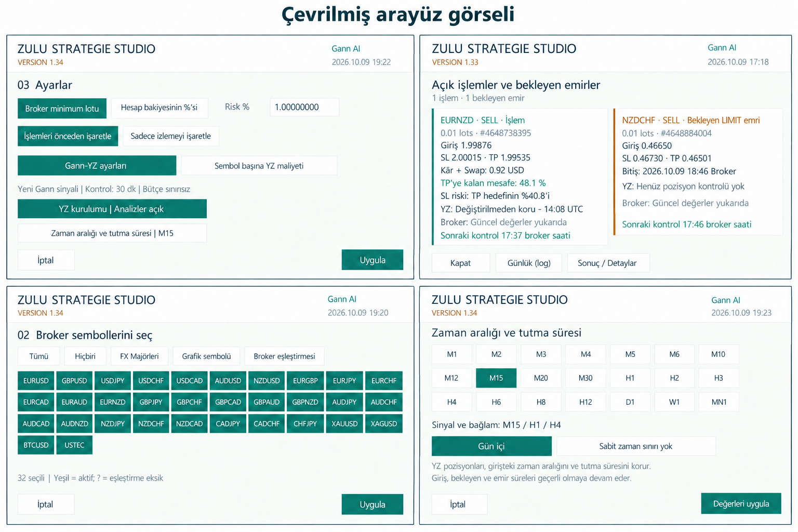Switch to Sadece izlemeyi işaretle
This screenshot has height=532, width=798.
(x=171, y=136)
